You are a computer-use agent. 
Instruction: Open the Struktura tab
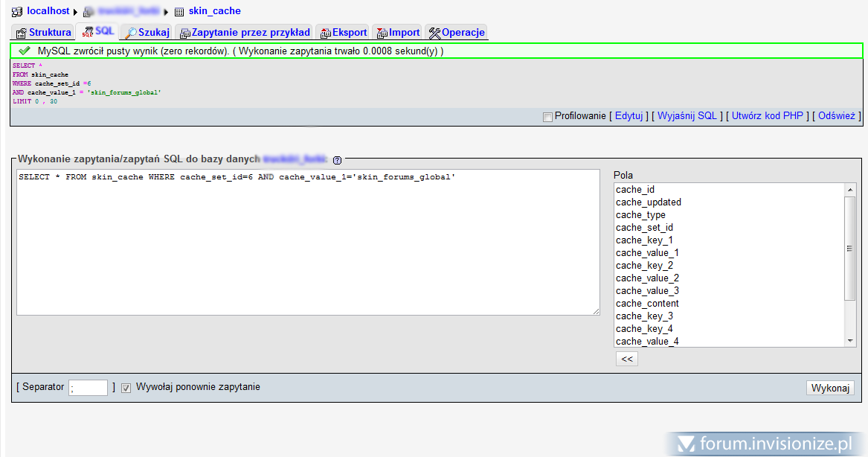coord(43,32)
